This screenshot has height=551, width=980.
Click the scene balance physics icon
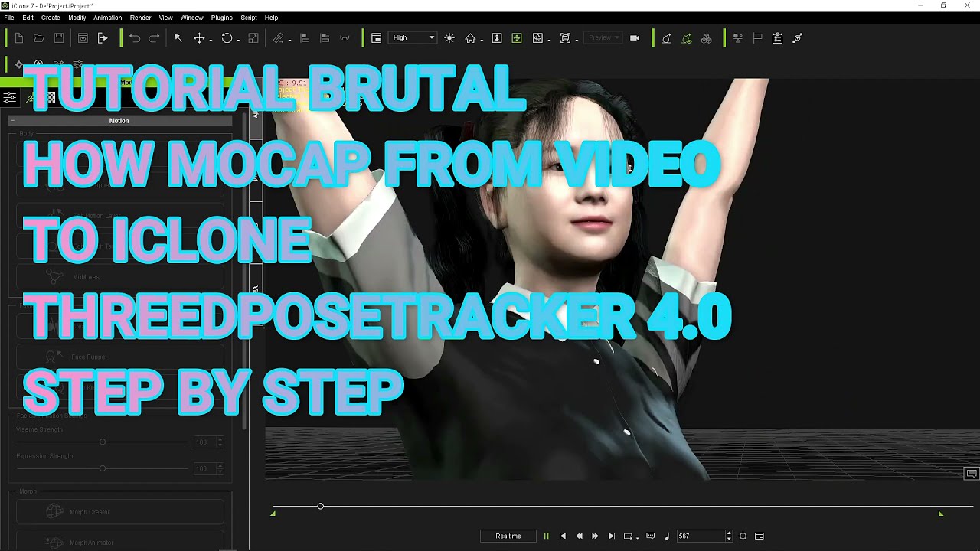tap(737, 38)
